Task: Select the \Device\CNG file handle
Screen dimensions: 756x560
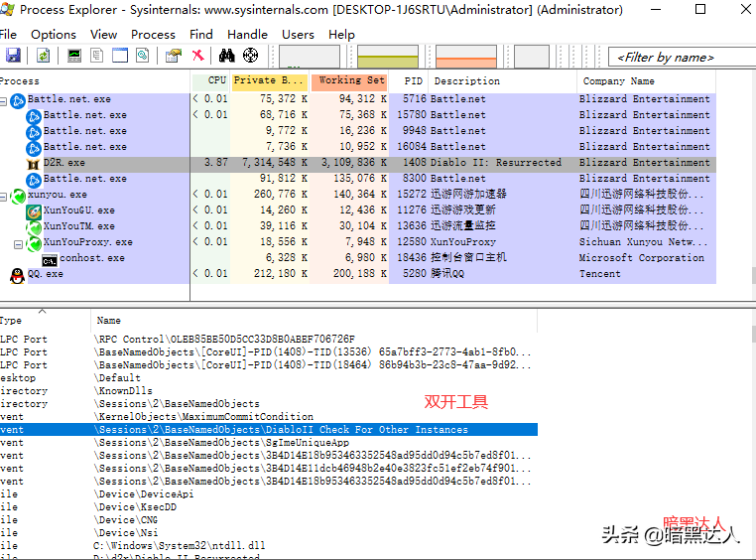Action: (x=269, y=520)
